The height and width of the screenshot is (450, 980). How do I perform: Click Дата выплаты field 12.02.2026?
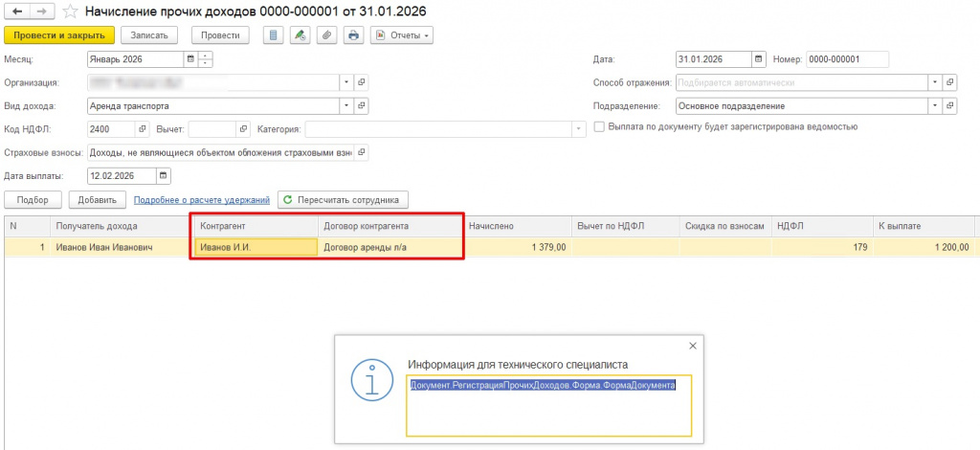[x=122, y=176]
